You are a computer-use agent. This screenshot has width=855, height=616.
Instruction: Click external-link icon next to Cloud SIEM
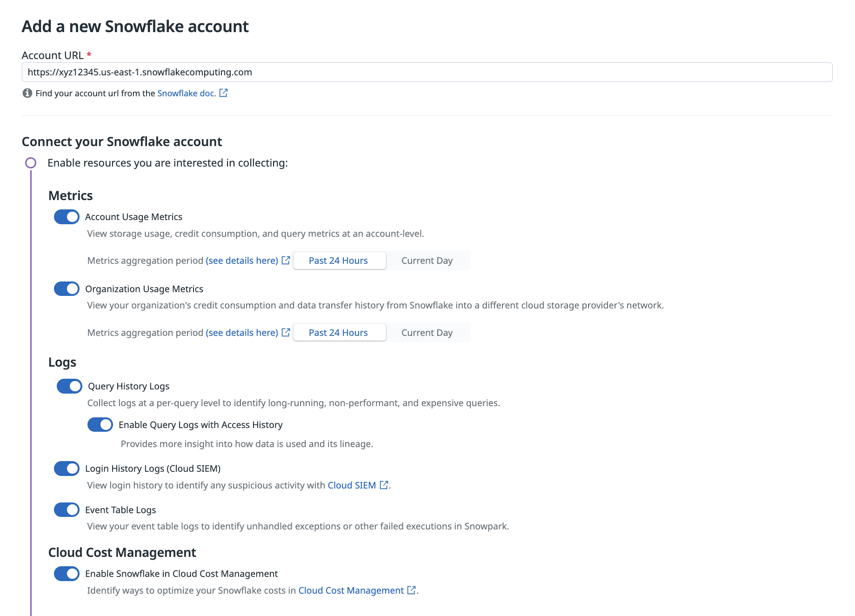tap(384, 485)
